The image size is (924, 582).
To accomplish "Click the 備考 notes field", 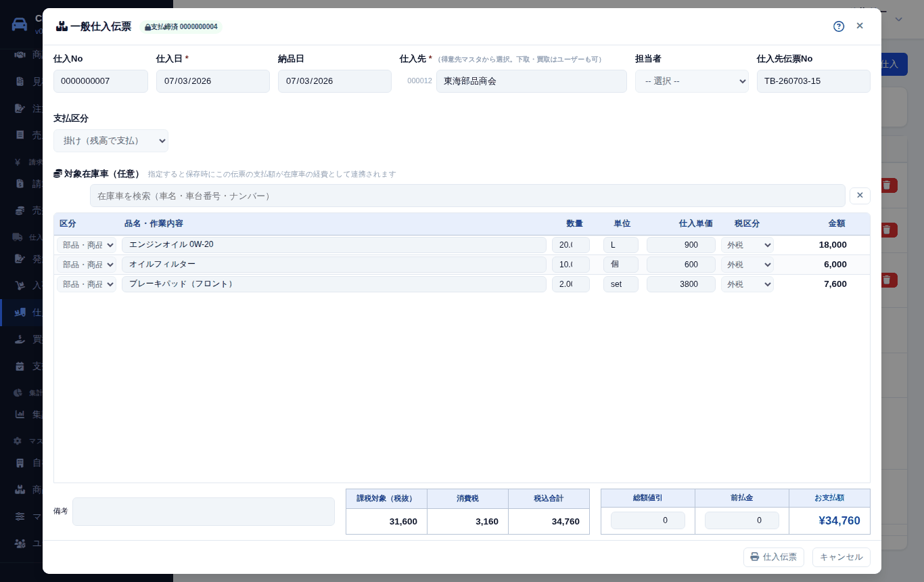I will [x=204, y=512].
